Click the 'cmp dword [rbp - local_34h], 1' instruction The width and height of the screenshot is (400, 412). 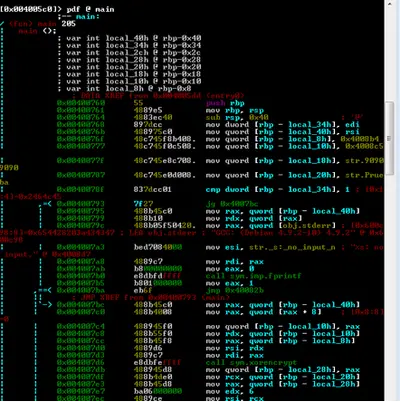click(x=278, y=189)
